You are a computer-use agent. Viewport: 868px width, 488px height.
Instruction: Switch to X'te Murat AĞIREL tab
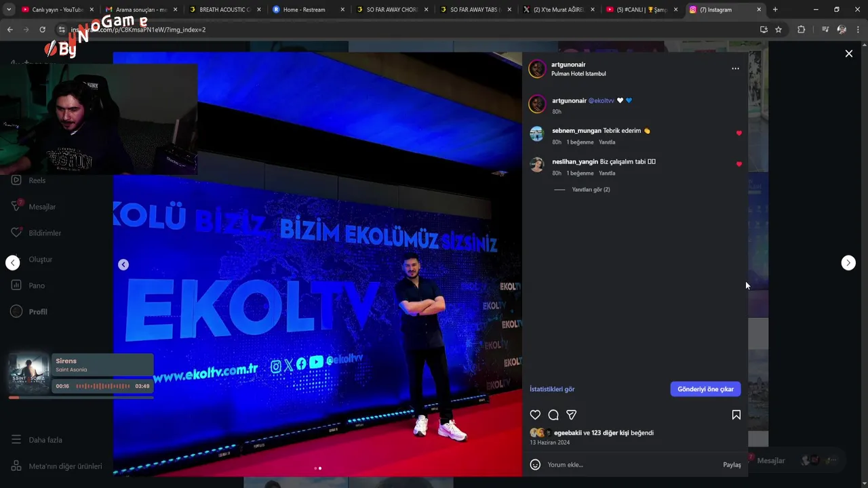pos(559,9)
